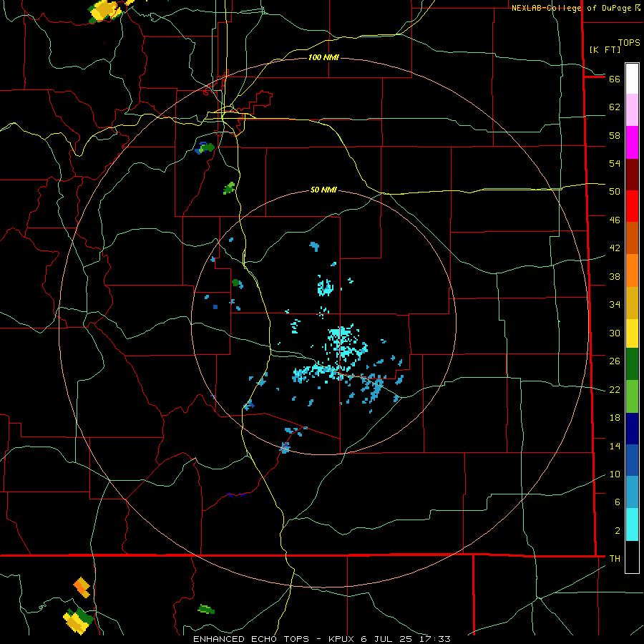Screen dimensions: 644x644
Task: Pick the cyan legend color block
Action: (632, 525)
